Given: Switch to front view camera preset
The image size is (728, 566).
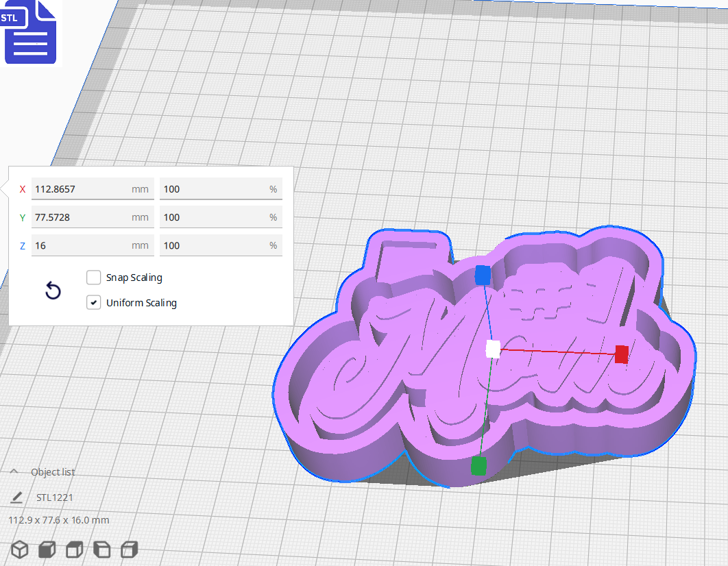Looking at the screenshot, I should (46, 549).
